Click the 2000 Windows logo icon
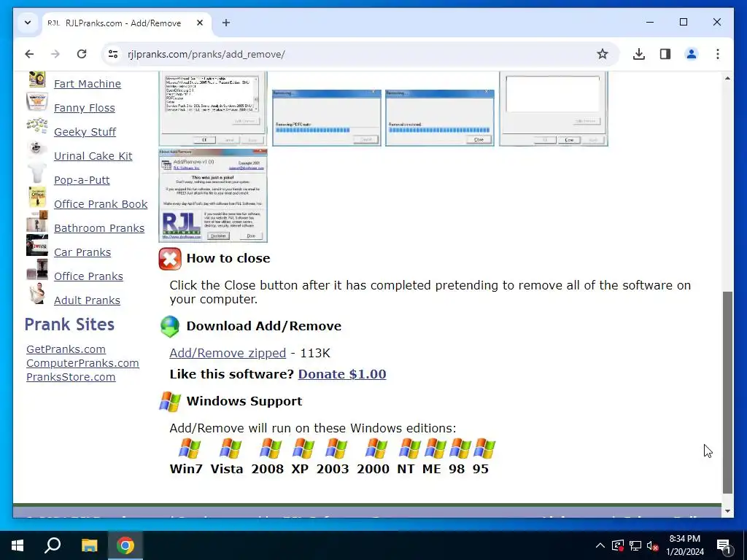747x560 pixels. [376, 448]
